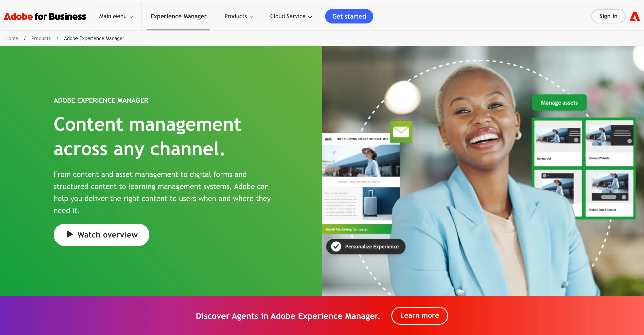Click the Email Marketing Campaign label
The height and width of the screenshot is (335, 644).
pyautogui.click(x=347, y=229)
